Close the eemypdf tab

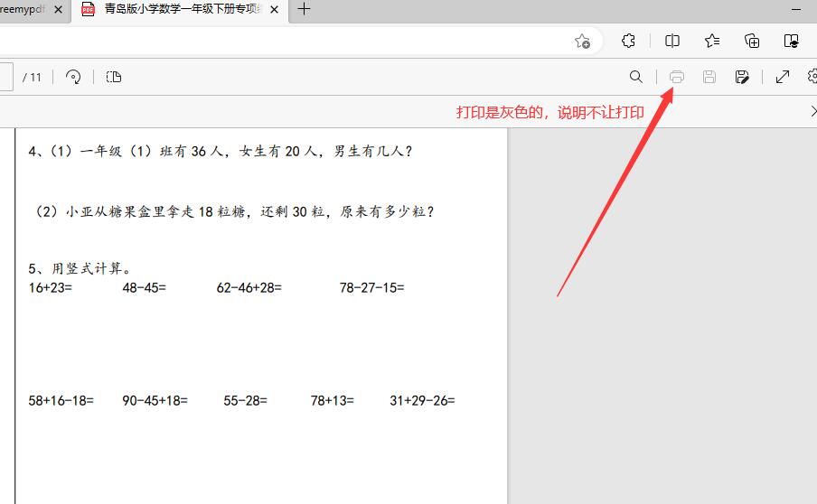pos(59,9)
